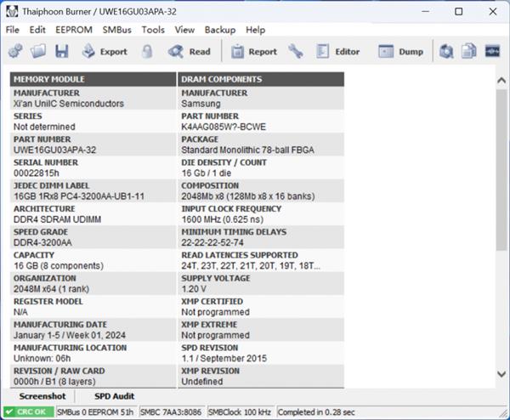Click the 'SMBClock 100 kHz' status entry
The image size is (510, 420).
point(240,412)
